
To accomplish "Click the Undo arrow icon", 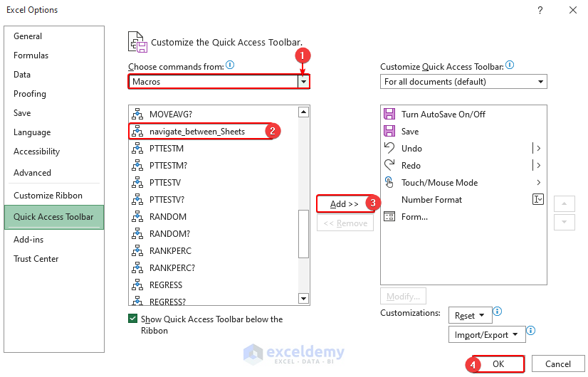I will coord(389,148).
